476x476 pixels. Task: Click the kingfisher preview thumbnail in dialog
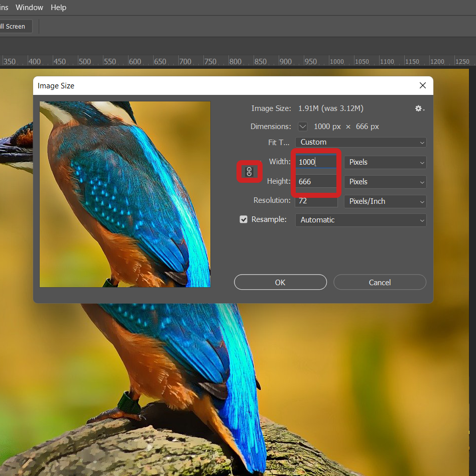click(125, 194)
